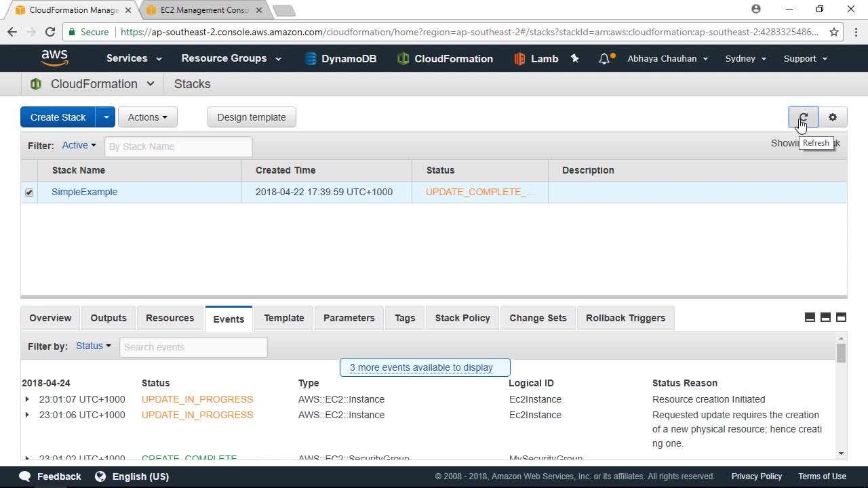Click the events scrollbar up arrow
Screen dimensions: 868x488
pyautogui.click(x=841, y=338)
